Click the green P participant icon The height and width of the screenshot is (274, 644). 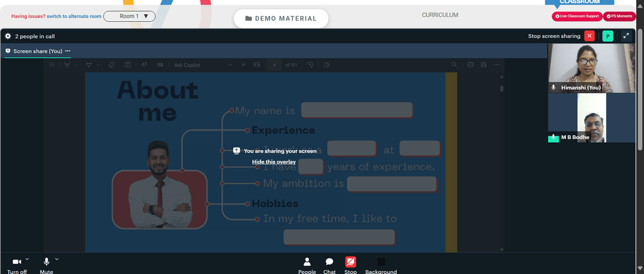coord(607,36)
